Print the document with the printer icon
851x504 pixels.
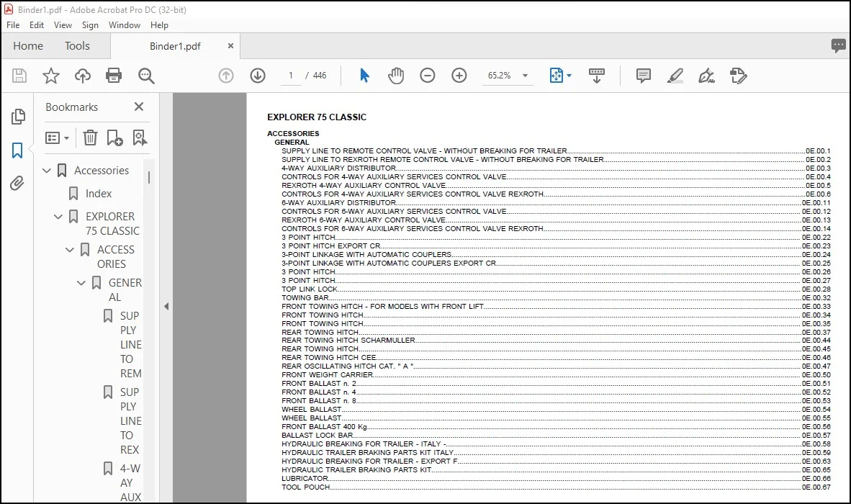[x=114, y=76]
